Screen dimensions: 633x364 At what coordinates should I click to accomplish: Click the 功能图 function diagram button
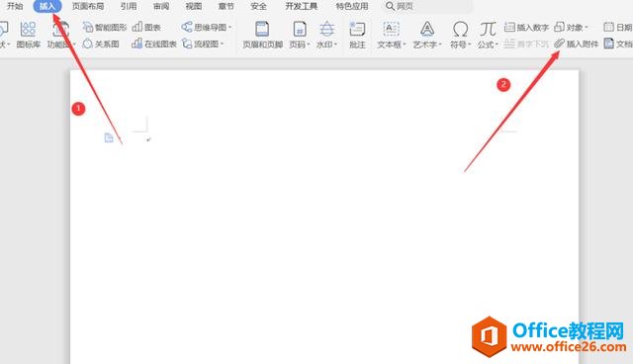coord(60,35)
